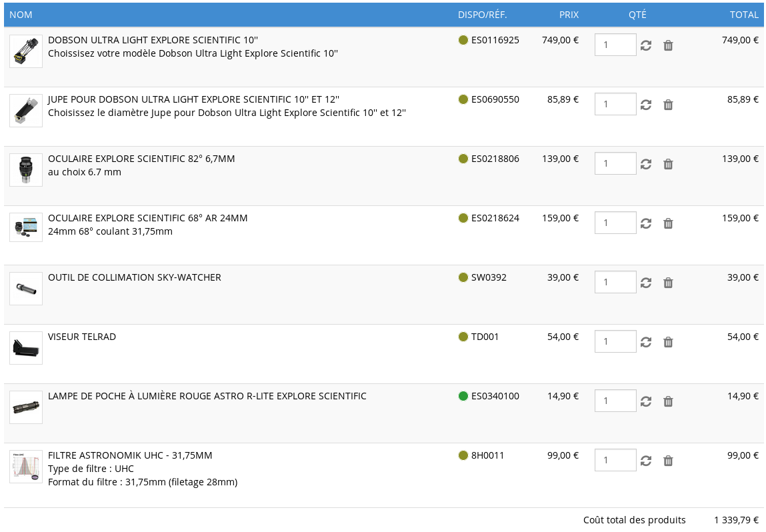Focus quantity field for Oculaire 82° 6,7mm
The image size is (766, 532).
615,163
